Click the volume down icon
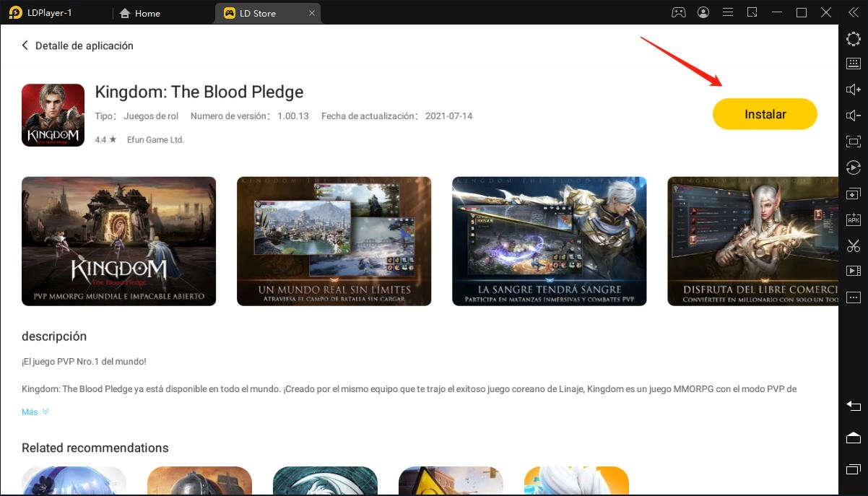 click(853, 116)
